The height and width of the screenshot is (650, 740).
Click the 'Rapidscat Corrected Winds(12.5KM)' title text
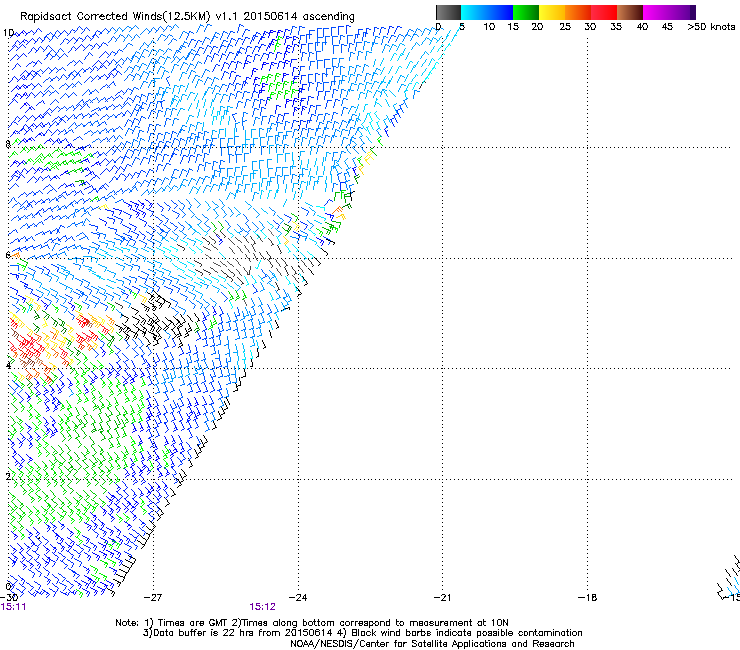pos(115,17)
